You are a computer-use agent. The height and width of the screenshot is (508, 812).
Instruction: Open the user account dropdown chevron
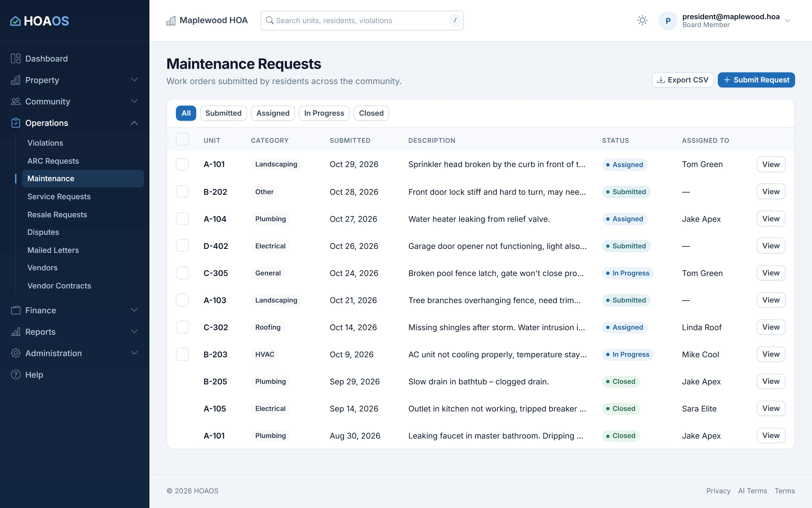coord(787,21)
